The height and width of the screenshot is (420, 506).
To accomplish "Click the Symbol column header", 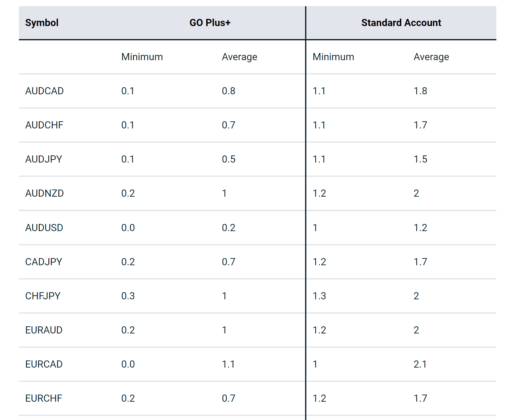I will (42, 23).
